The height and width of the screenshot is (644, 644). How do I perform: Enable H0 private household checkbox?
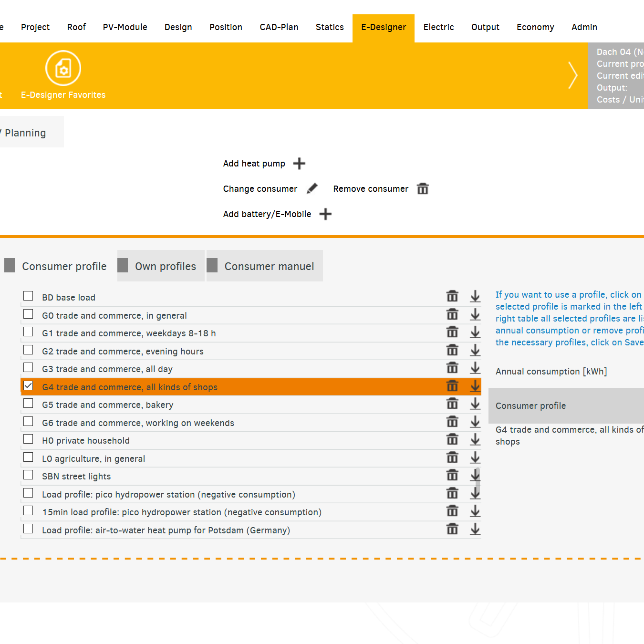click(x=28, y=439)
